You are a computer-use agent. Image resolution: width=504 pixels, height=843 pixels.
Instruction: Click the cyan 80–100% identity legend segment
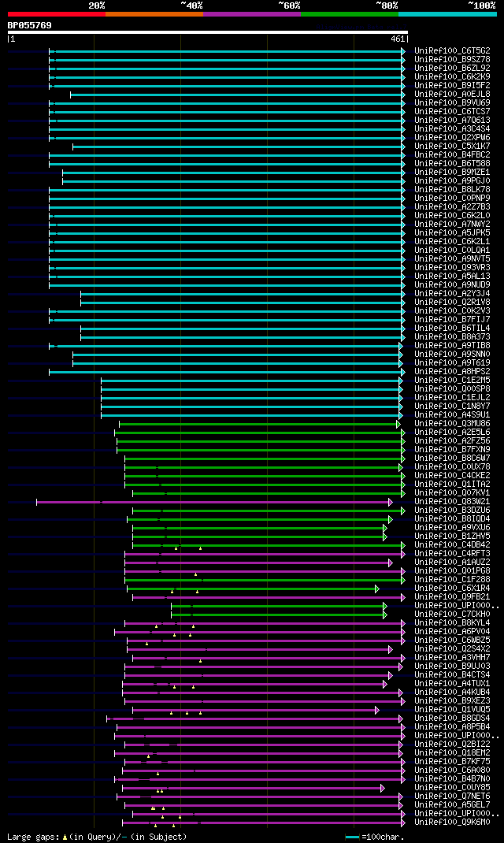click(x=447, y=14)
